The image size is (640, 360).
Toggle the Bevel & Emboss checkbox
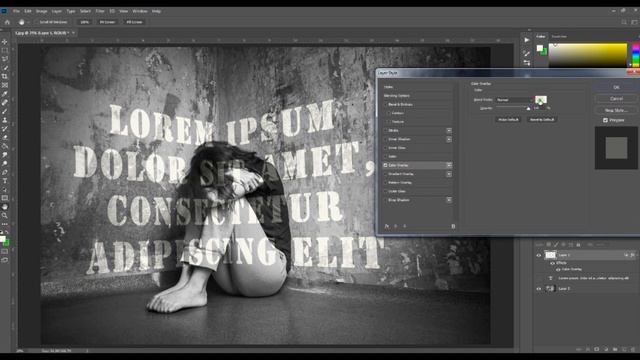(385, 104)
